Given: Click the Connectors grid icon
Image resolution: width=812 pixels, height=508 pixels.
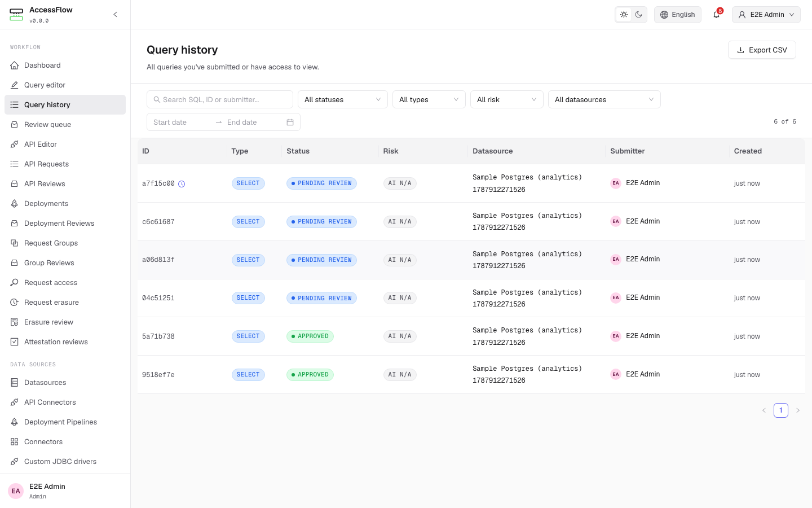Looking at the screenshot, I should click(15, 442).
